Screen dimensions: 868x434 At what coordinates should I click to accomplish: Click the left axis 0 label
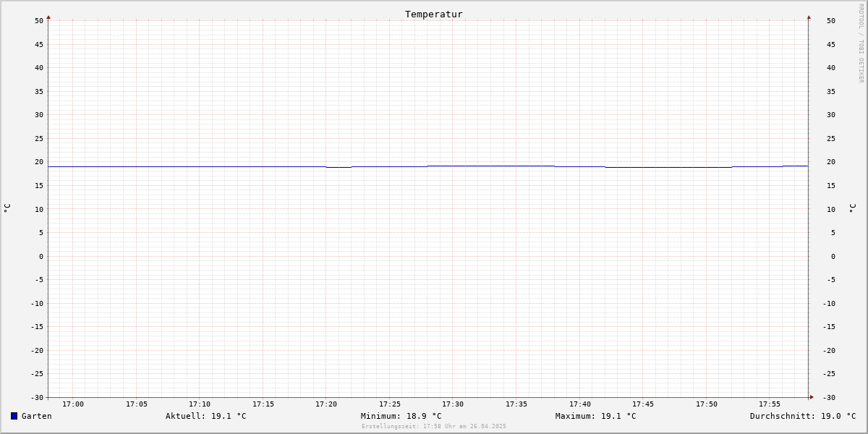tap(41, 257)
